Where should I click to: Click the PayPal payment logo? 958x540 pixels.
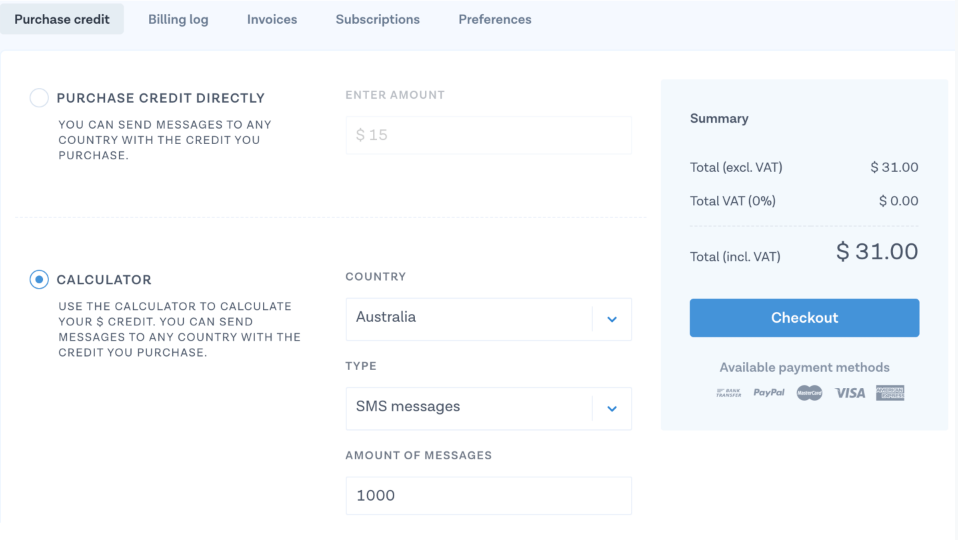tap(769, 393)
